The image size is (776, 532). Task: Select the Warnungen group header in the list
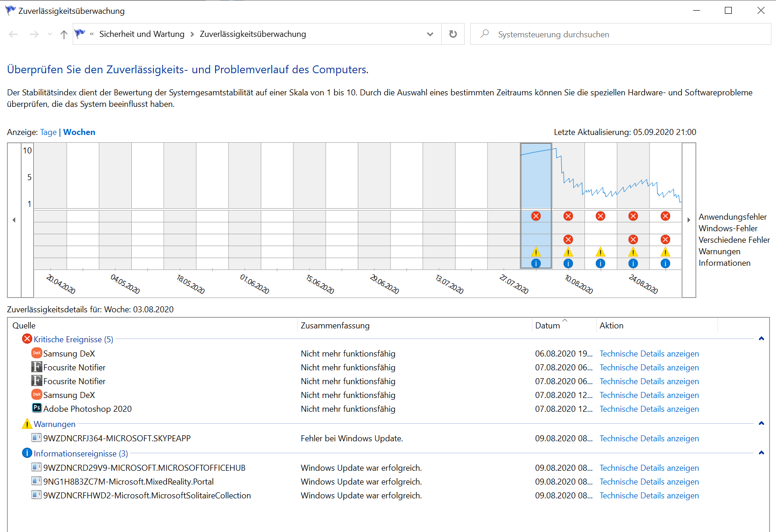pos(54,424)
